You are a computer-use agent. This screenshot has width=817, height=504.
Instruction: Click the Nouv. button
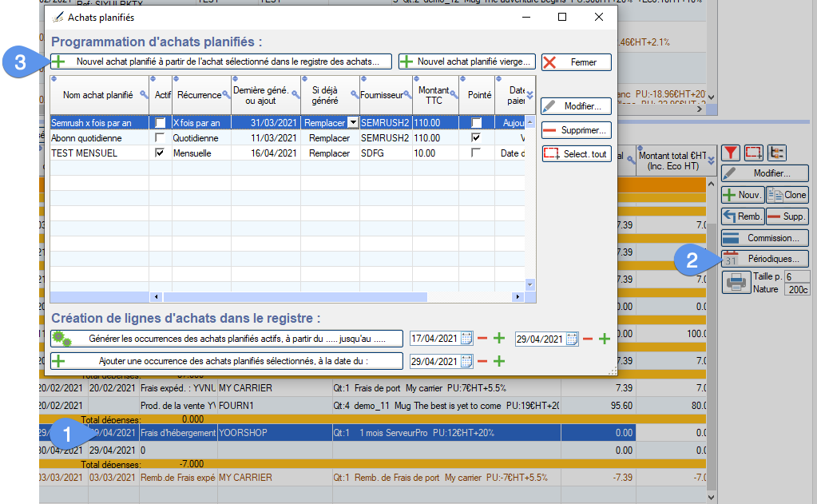(x=743, y=195)
